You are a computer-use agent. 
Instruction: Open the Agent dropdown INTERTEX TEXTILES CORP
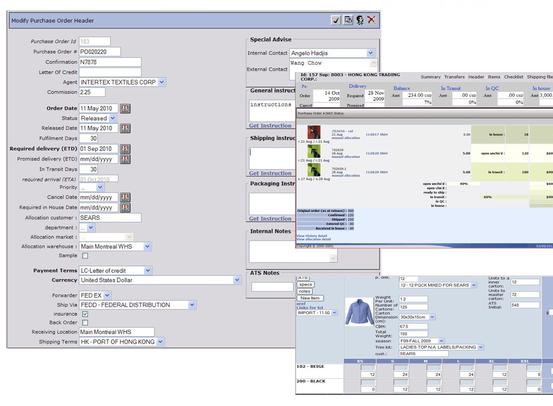tap(162, 82)
